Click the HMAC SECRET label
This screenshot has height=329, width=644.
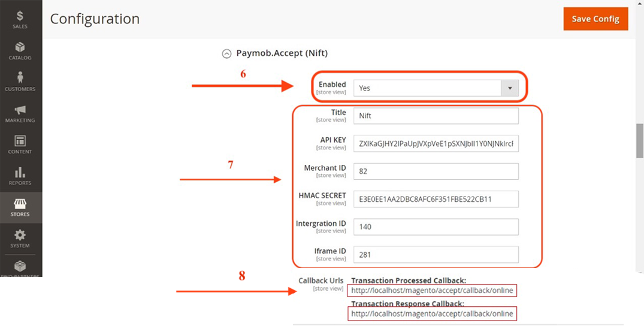[323, 195]
